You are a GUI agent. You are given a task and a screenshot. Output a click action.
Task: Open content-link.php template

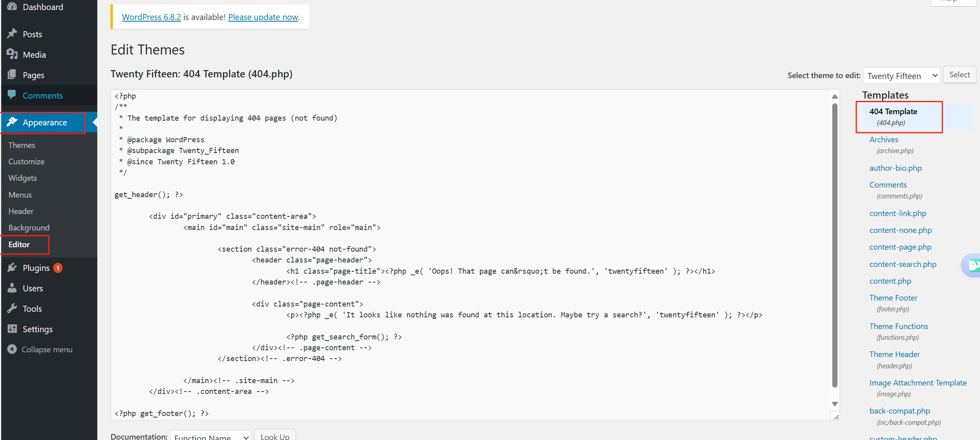(x=898, y=213)
